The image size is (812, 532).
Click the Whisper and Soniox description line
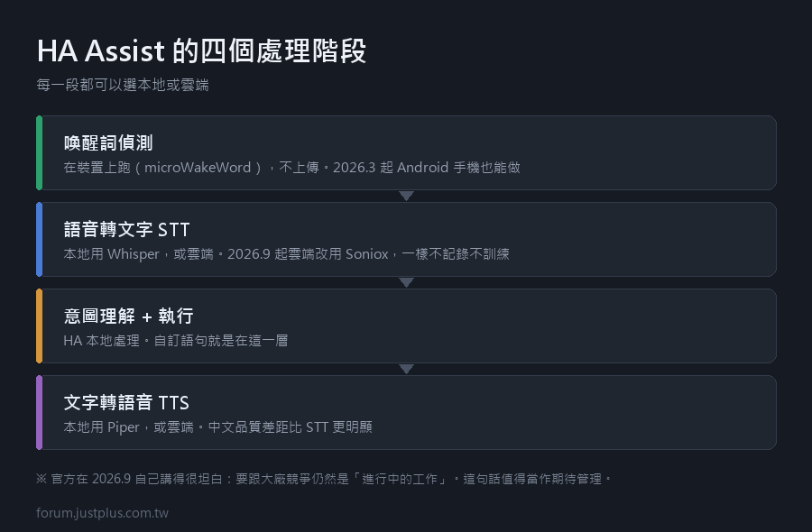click(x=286, y=254)
